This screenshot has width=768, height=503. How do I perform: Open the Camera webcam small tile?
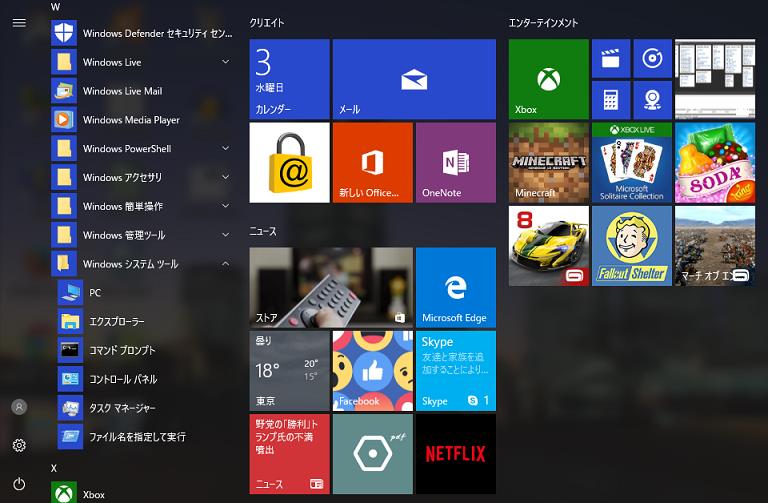click(x=652, y=100)
